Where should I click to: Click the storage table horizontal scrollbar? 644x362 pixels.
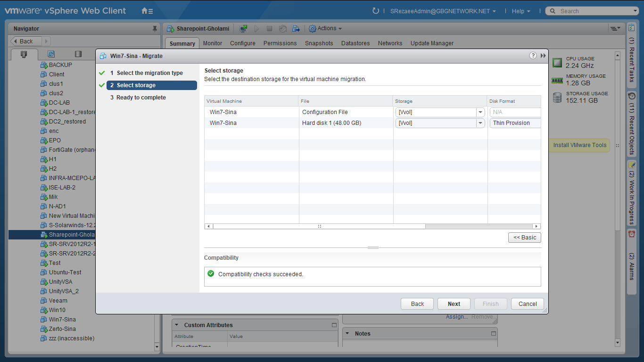[319, 226]
